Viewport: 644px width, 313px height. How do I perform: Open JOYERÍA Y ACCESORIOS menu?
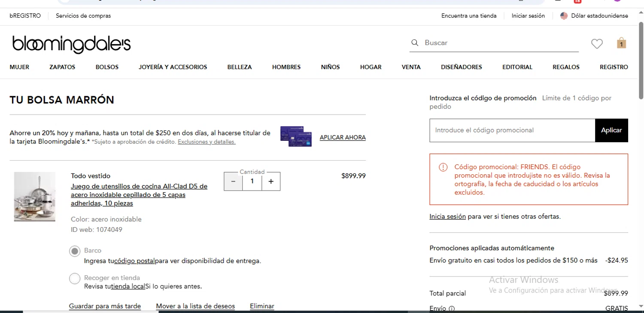pyautogui.click(x=173, y=67)
